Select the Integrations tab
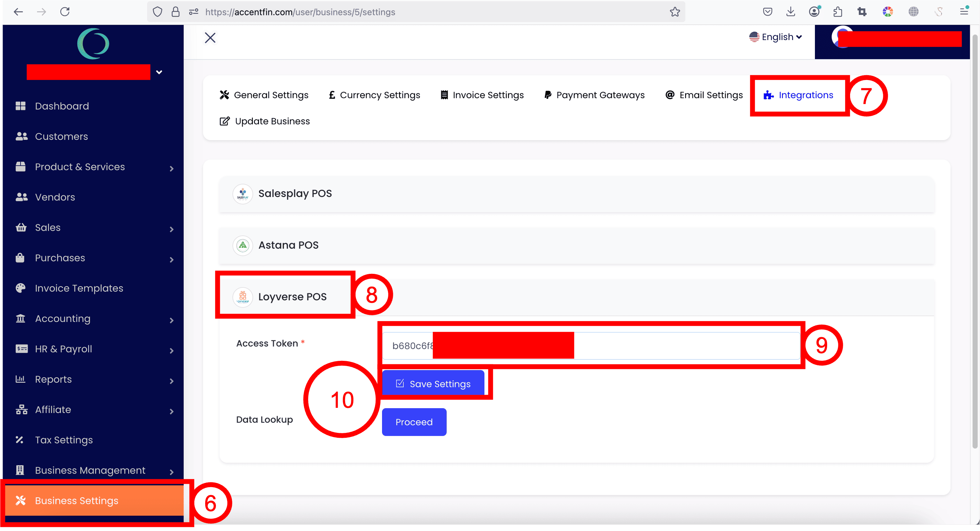Screen dimensions: 980x531 pyautogui.click(x=799, y=95)
